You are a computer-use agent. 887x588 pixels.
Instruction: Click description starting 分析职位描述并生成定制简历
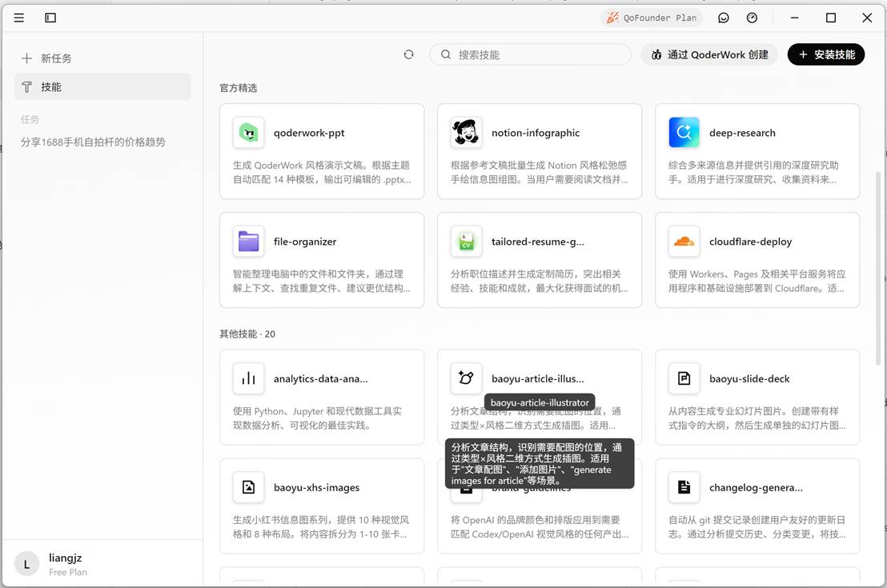point(539,281)
